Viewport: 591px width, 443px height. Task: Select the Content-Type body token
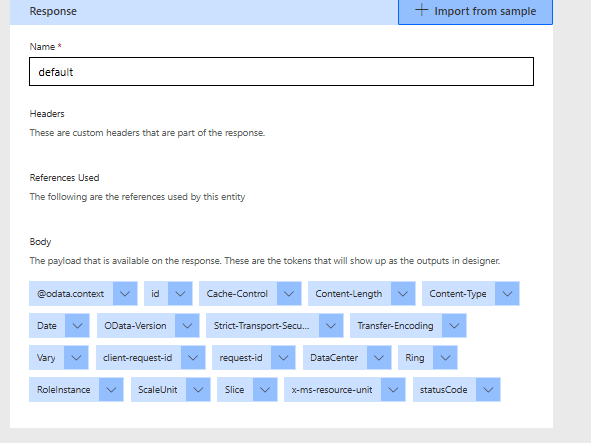pyautogui.click(x=458, y=294)
